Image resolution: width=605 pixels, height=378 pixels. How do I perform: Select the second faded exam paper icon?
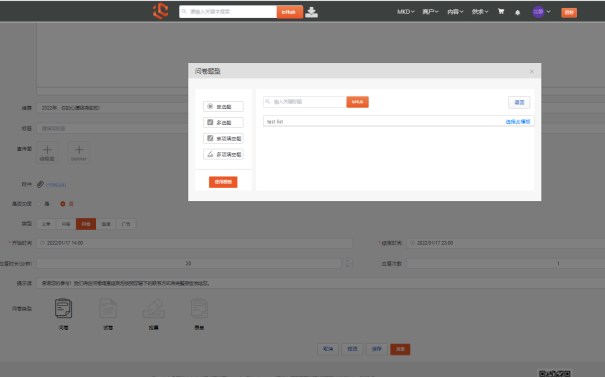click(108, 308)
